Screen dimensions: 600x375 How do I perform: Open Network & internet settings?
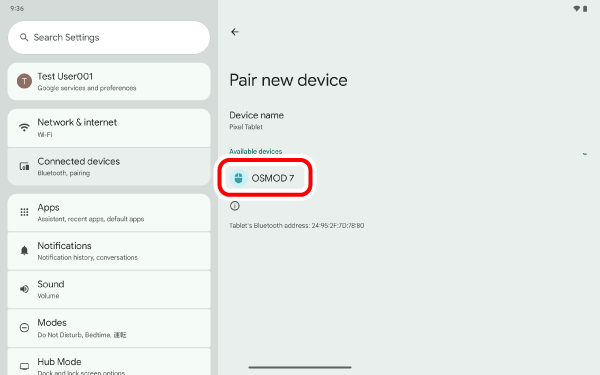point(109,128)
